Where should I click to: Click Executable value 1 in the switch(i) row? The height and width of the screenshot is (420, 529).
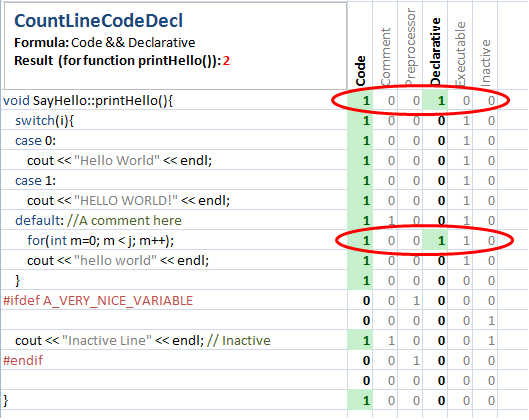pyautogui.click(x=466, y=120)
